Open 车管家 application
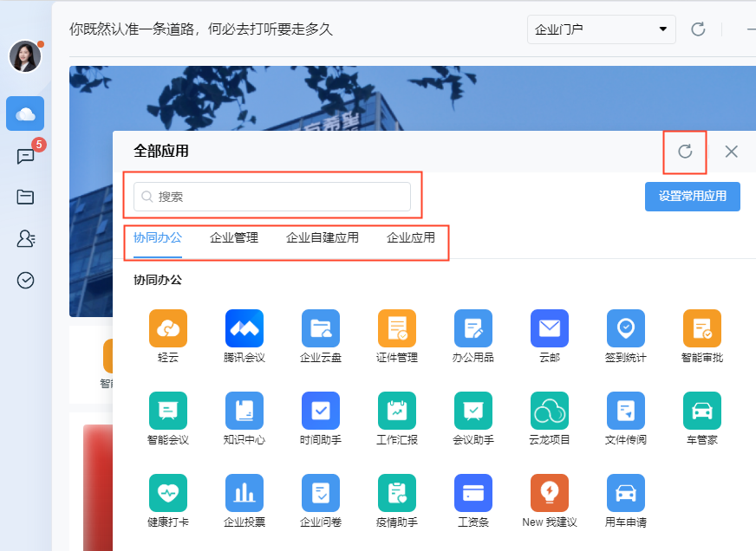 pyautogui.click(x=702, y=411)
